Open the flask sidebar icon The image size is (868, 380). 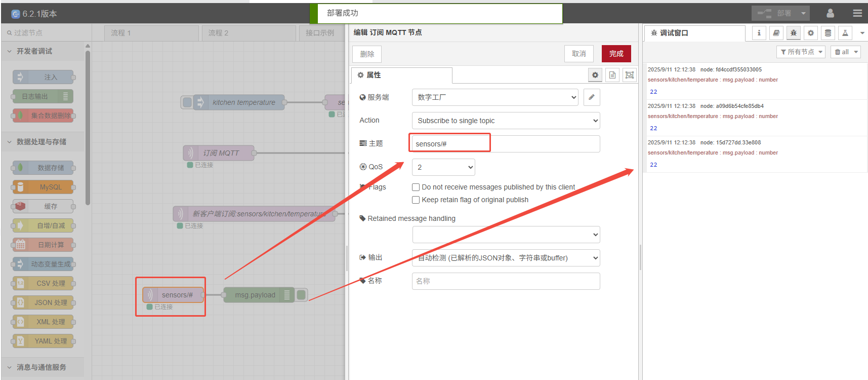[845, 33]
